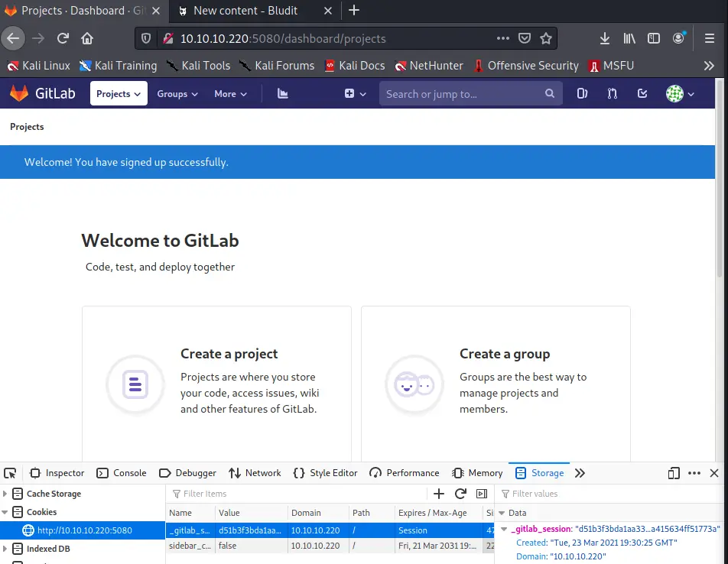Switch to the Network devtools tab
Viewport: 728px width, 564px height.
255,473
